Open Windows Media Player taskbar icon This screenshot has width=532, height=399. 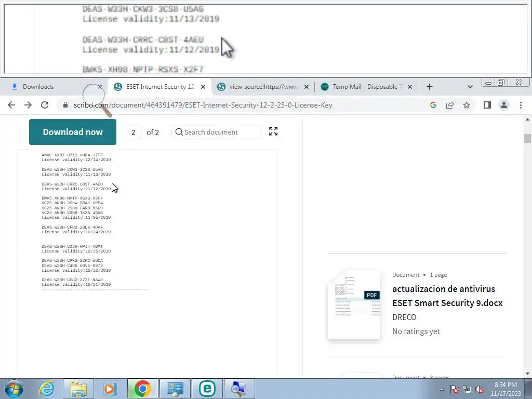pos(110,389)
